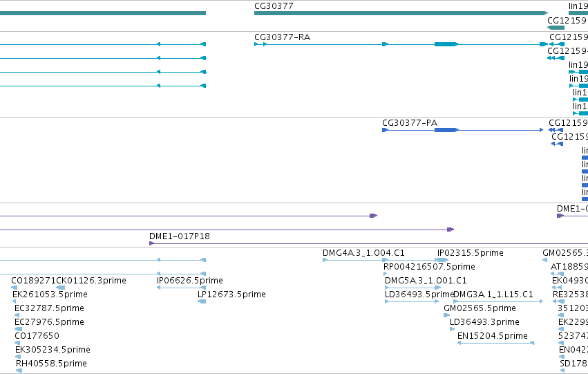This screenshot has width=588, height=374.
Task: Select the RH40558.5prime EST marker
Action: point(19,371)
